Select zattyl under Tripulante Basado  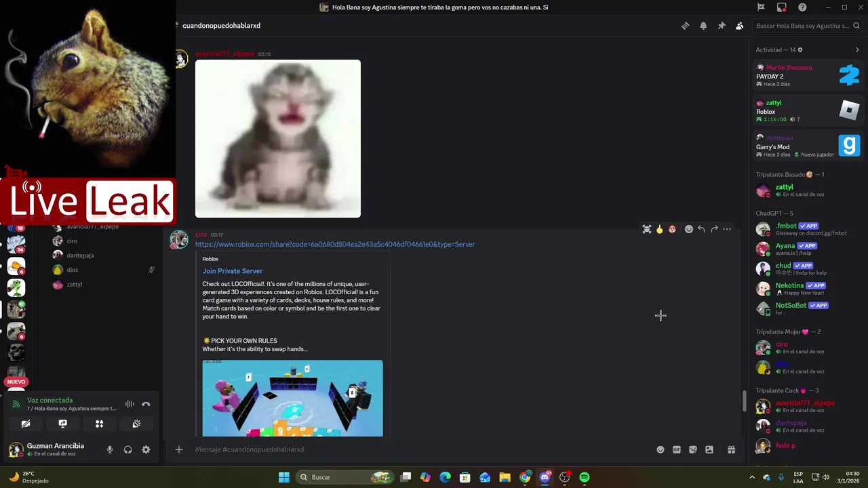tap(808, 190)
